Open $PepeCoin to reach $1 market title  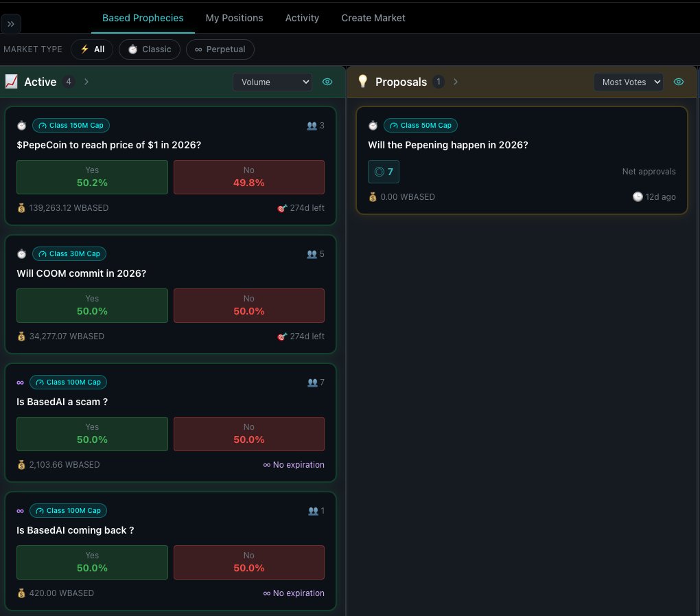point(109,145)
